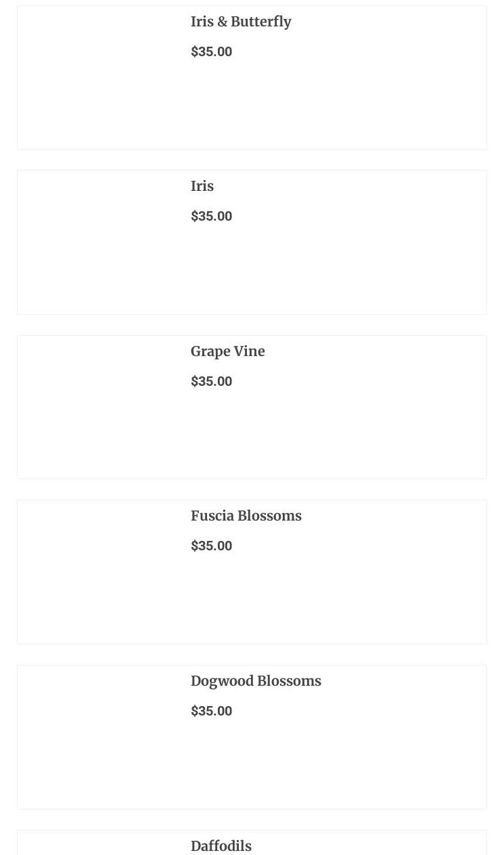Click the Daffodils product title
This screenshot has width=504, height=855.
click(x=221, y=846)
